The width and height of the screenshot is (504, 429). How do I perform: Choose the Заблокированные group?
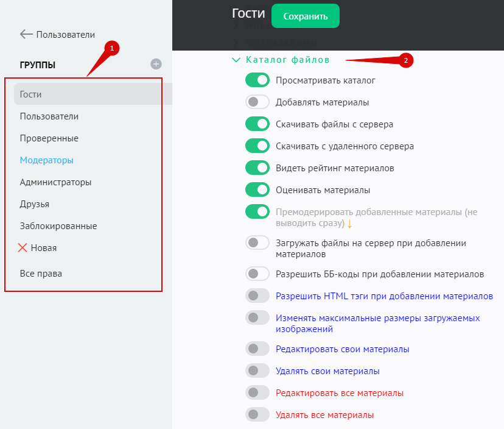point(58,226)
